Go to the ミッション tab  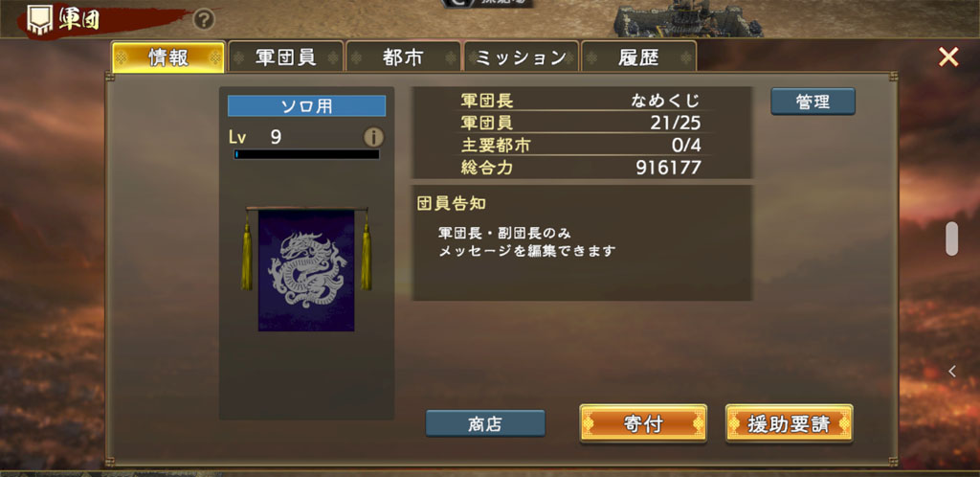pos(521,57)
